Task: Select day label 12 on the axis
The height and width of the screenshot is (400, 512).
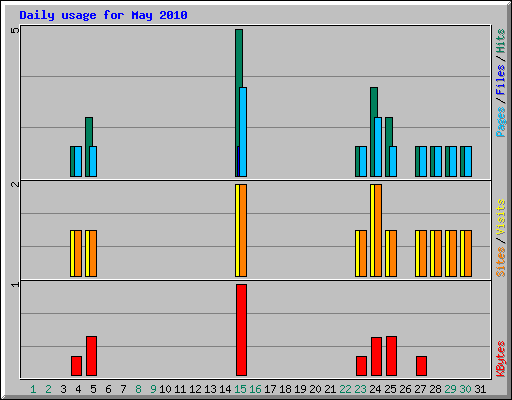Action: (195, 389)
